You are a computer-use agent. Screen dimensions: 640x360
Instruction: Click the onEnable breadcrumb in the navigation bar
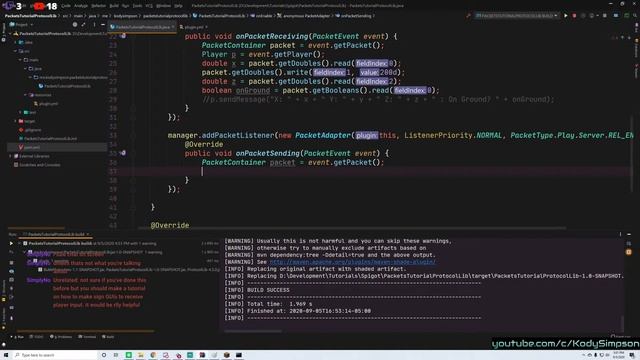(x=261, y=16)
